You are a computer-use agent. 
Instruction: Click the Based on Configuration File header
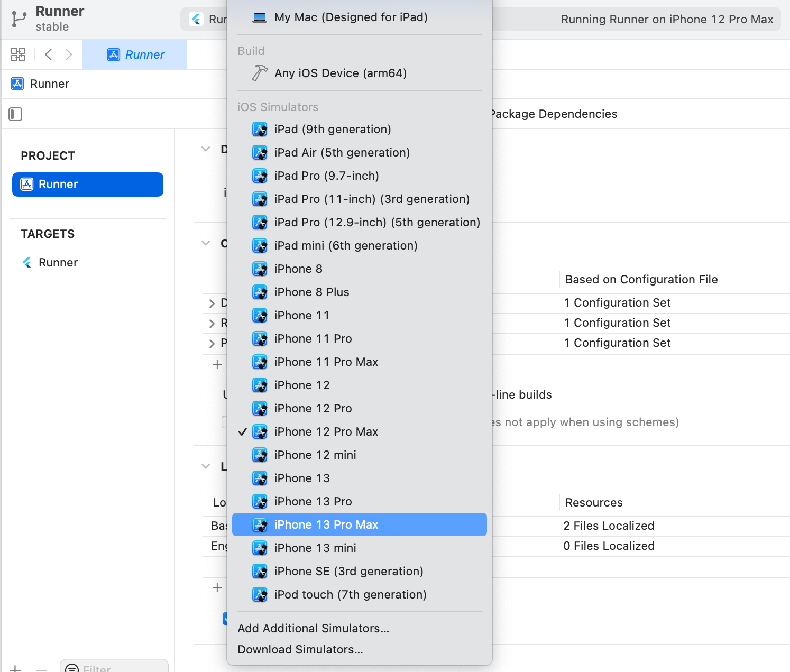pyautogui.click(x=641, y=279)
